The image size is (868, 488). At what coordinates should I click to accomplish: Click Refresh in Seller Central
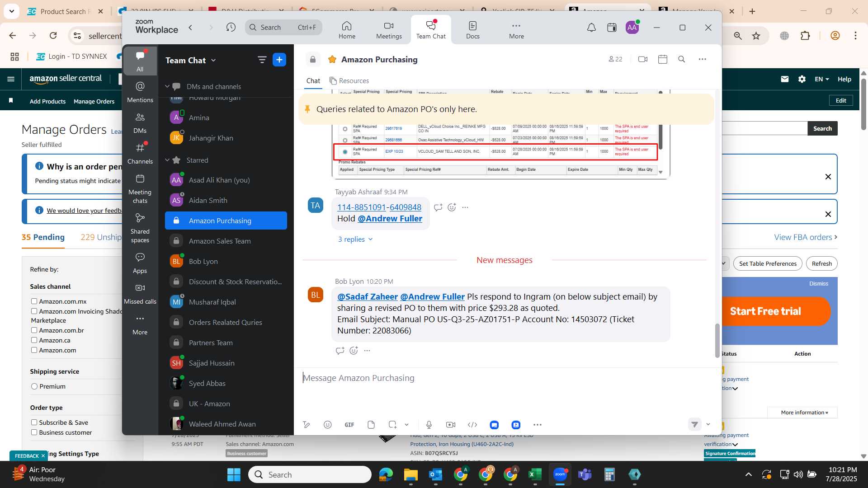click(x=821, y=263)
